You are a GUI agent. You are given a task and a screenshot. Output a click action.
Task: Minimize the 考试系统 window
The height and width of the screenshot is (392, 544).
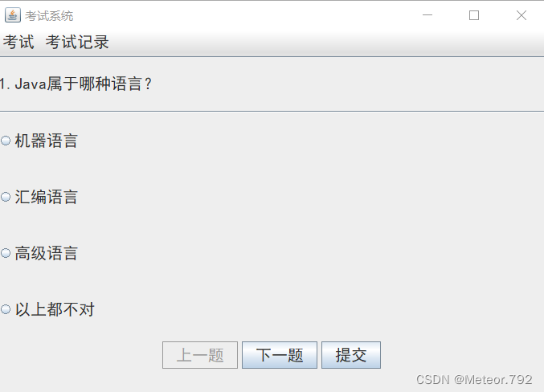(x=427, y=15)
